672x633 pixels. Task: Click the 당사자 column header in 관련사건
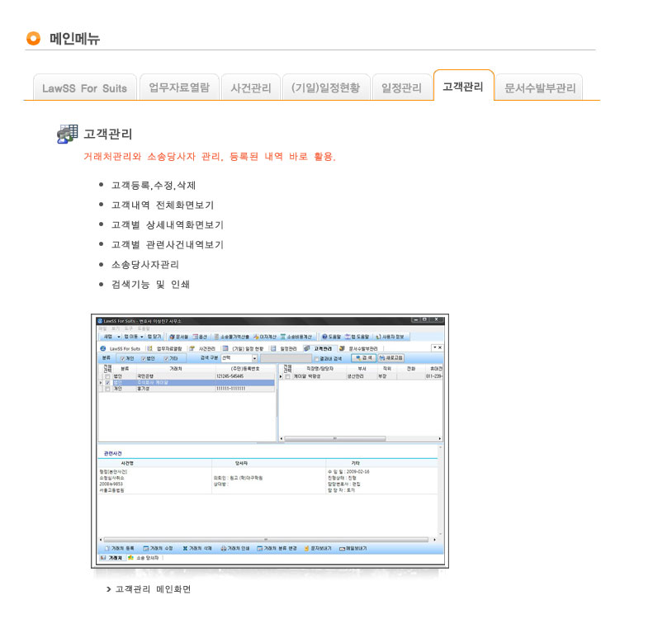pos(241,463)
